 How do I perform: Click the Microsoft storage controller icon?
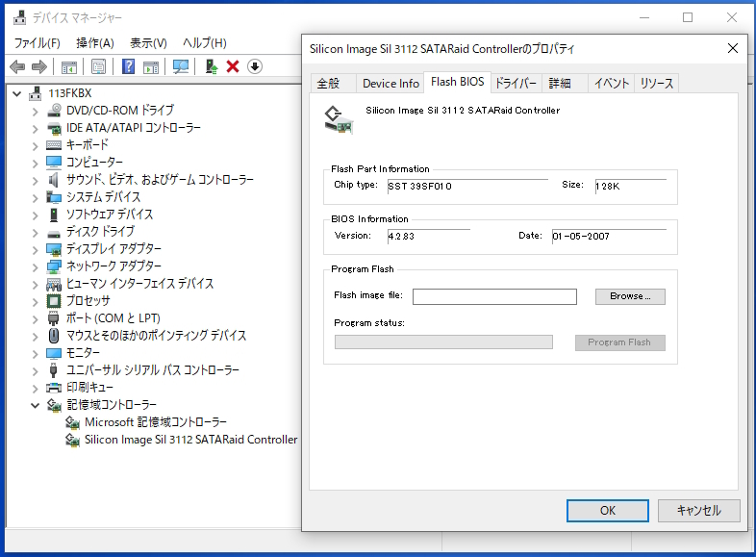72,422
